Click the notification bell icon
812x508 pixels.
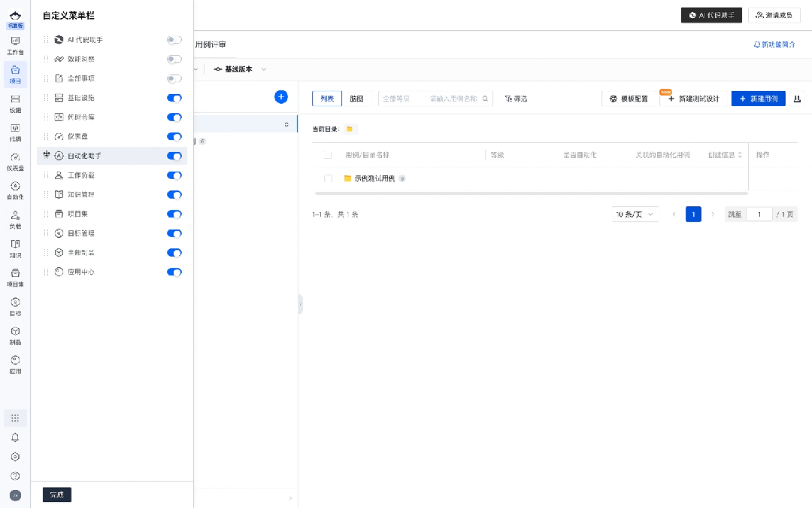click(x=15, y=437)
